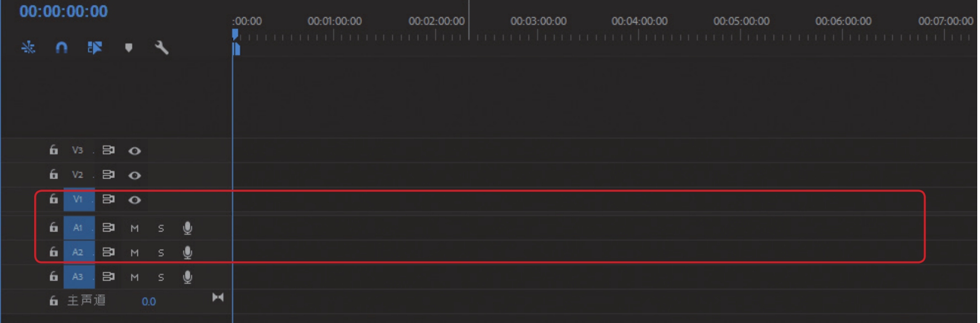Solo the A2 audio track
Image resolution: width=980 pixels, height=323 pixels.
[161, 252]
